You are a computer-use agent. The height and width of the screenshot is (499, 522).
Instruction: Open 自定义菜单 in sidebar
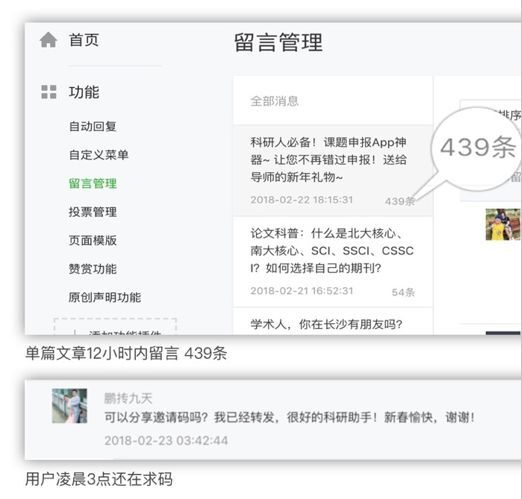tap(99, 155)
